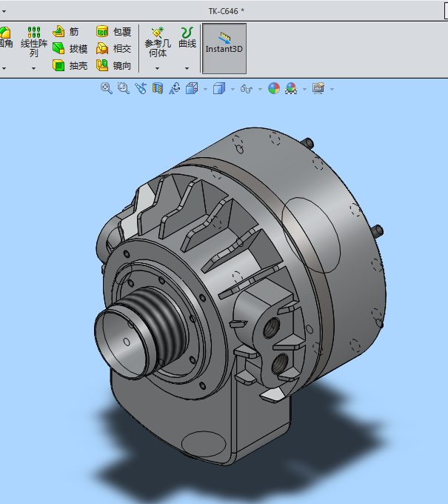Expand the Linear Pattern (线性阵列) dropdown arrow
Screen dimensions: 448x504
coord(34,68)
